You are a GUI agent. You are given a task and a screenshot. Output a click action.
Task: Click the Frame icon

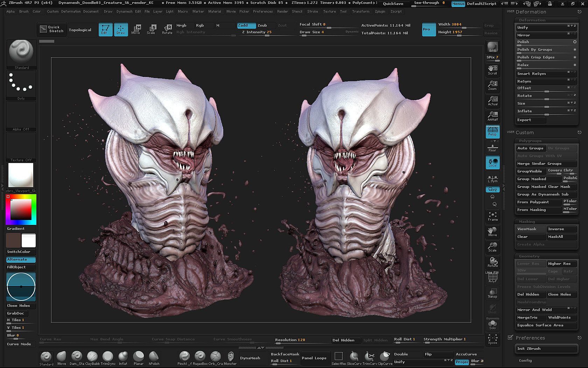pos(492,216)
